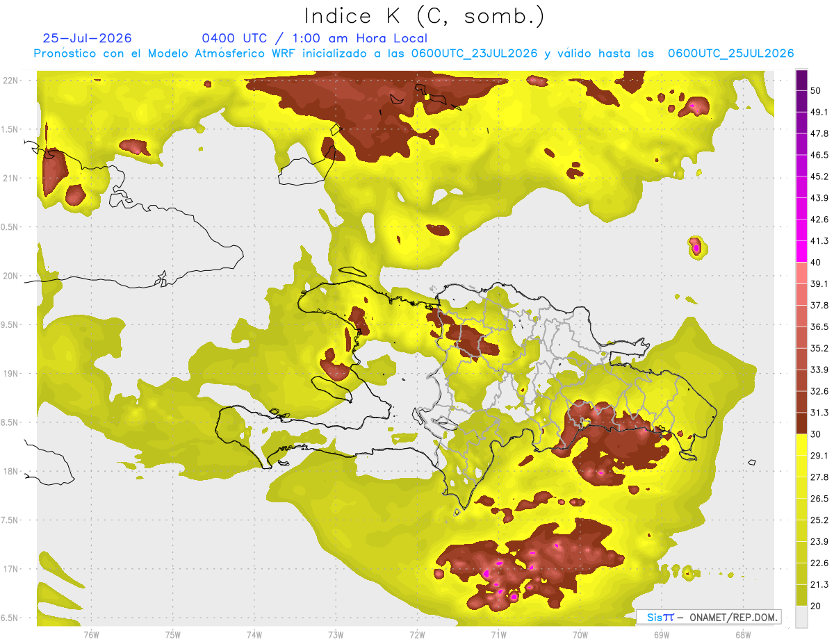Click the colorbar value "26.5"
834x644 pixels.
[819, 498]
